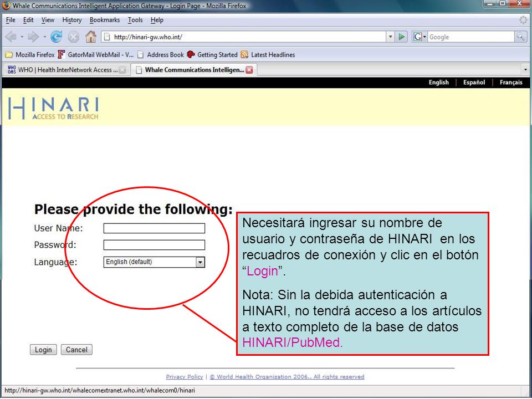532x399 pixels.
Task: Open the Language dropdown English (default)
Action: click(154, 262)
